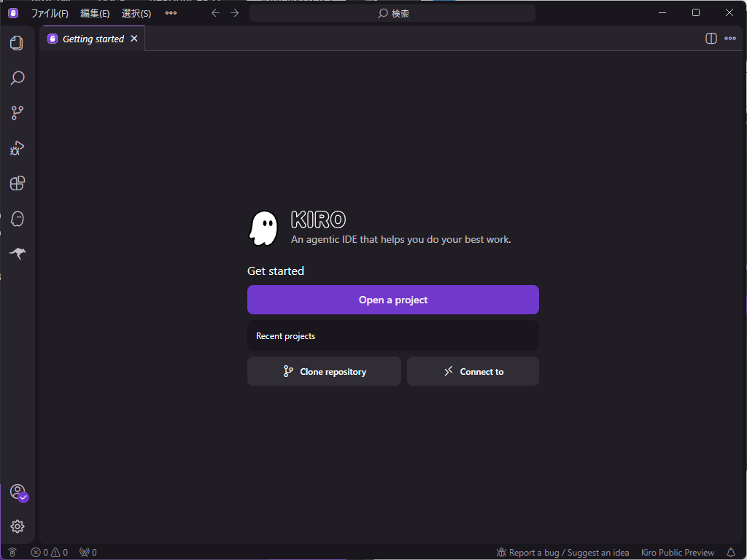Select the Getting started tab
The image size is (747, 560).
click(93, 39)
